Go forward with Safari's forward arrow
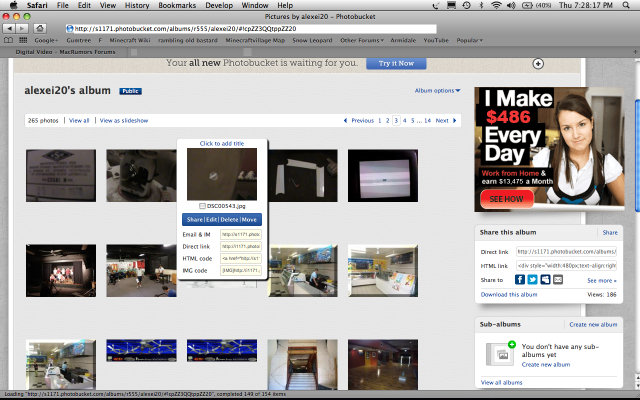This screenshot has height=400, width=640. [x=22, y=29]
